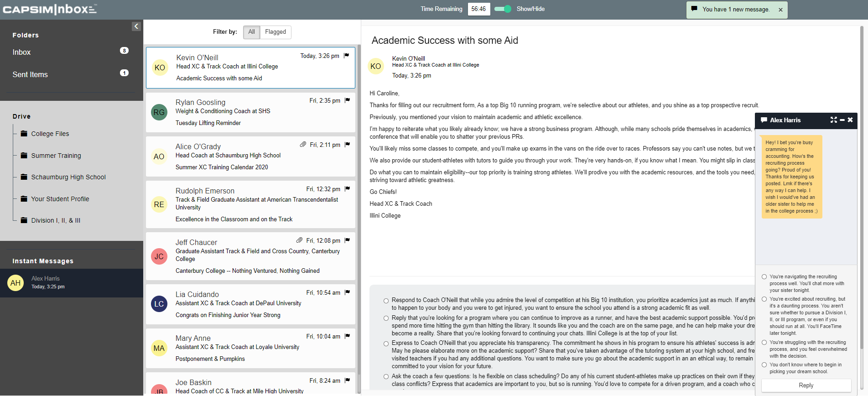Click attachment paperclip on Jeff Chaucer email
868x396 pixels.
tap(299, 240)
